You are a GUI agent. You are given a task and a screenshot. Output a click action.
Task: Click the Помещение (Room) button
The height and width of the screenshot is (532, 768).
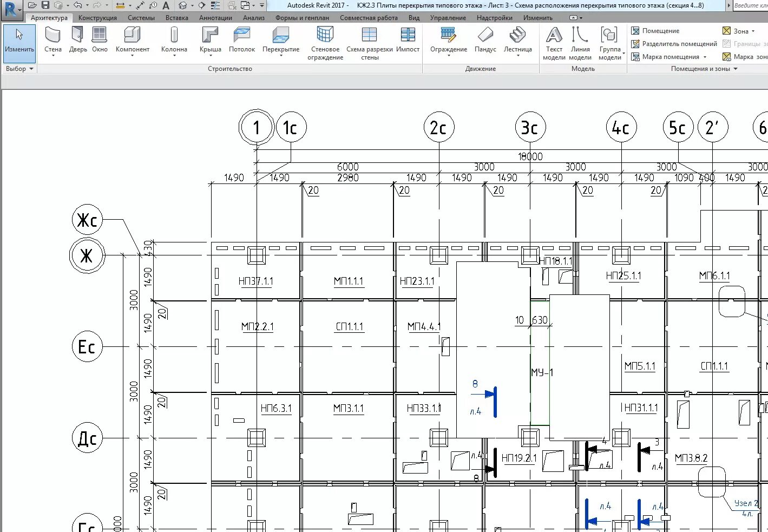(655, 31)
